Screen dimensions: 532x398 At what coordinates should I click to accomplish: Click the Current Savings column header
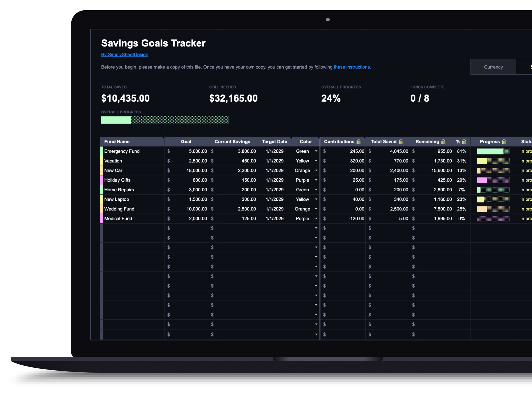pos(232,142)
